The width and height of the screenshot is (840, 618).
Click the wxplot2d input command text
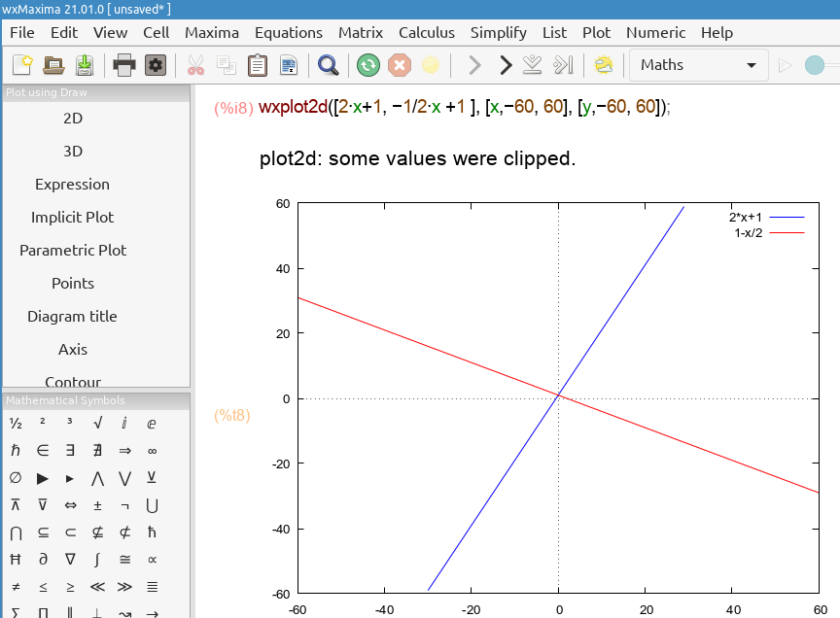coord(464,107)
